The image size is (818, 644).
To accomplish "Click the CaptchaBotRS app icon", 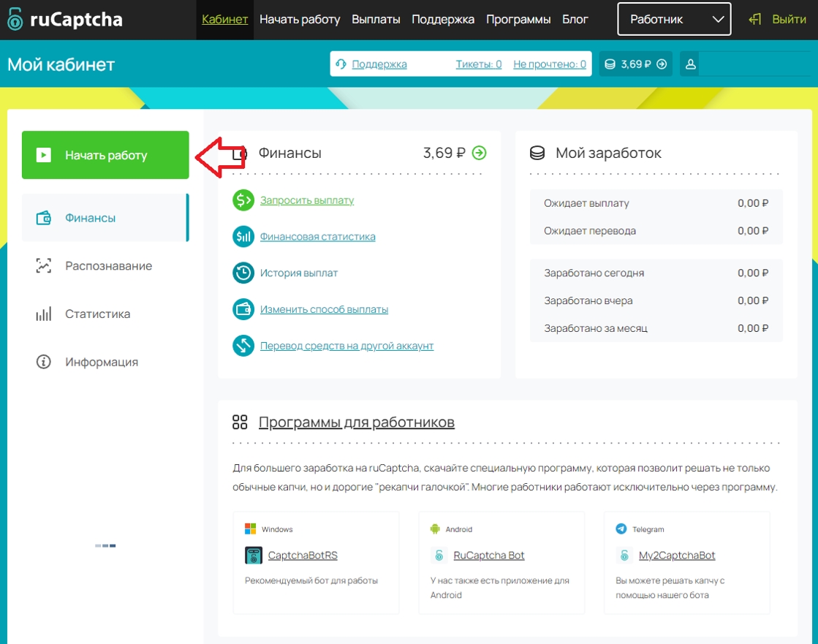I will tap(254, 556).
